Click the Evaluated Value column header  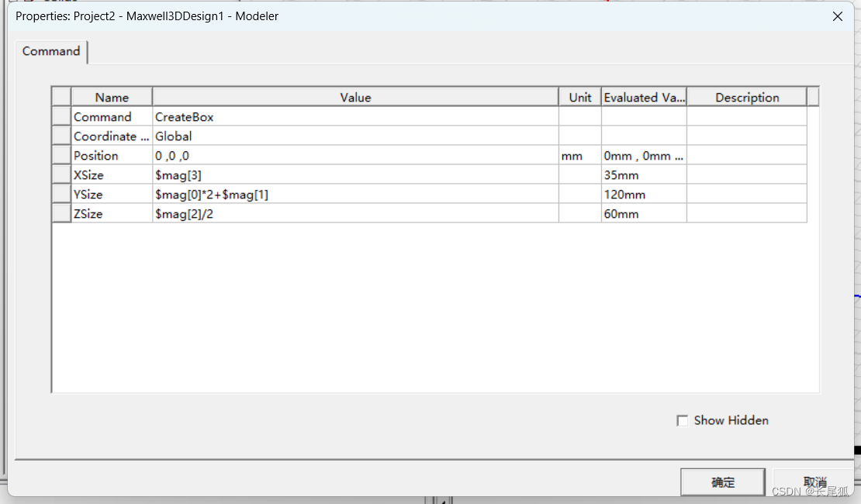(644, 98)
